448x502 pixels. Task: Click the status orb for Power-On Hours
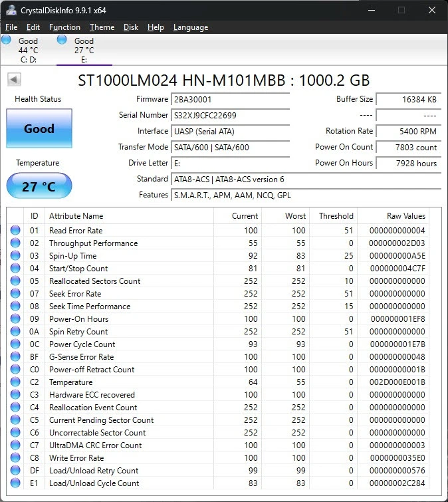click(15, 318)
